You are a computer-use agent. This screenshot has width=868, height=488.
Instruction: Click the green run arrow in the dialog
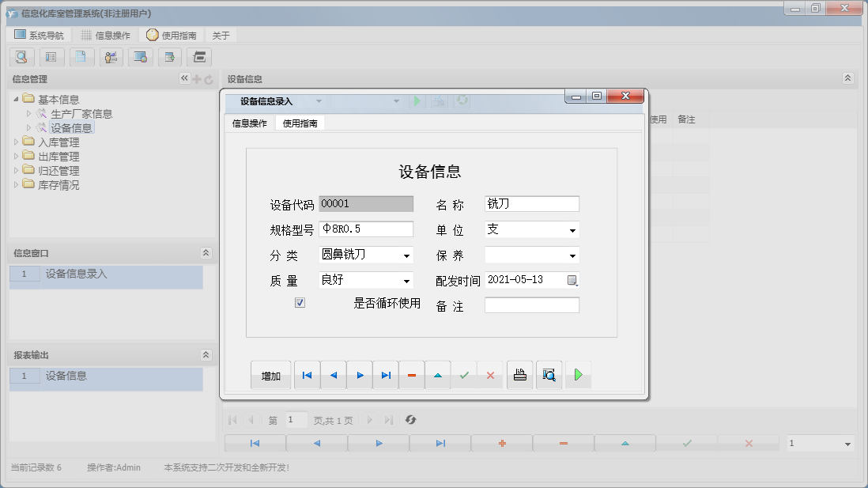pos(578,375)
